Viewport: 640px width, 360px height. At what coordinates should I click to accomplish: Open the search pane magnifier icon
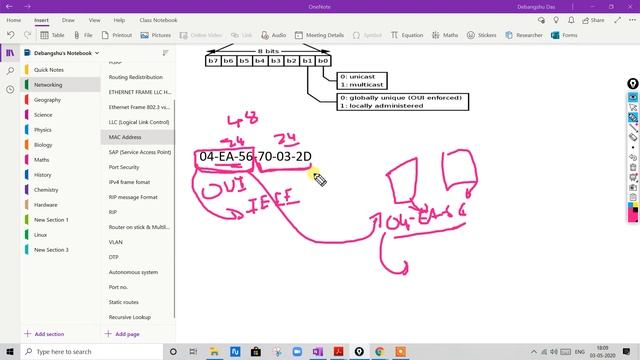10,71
